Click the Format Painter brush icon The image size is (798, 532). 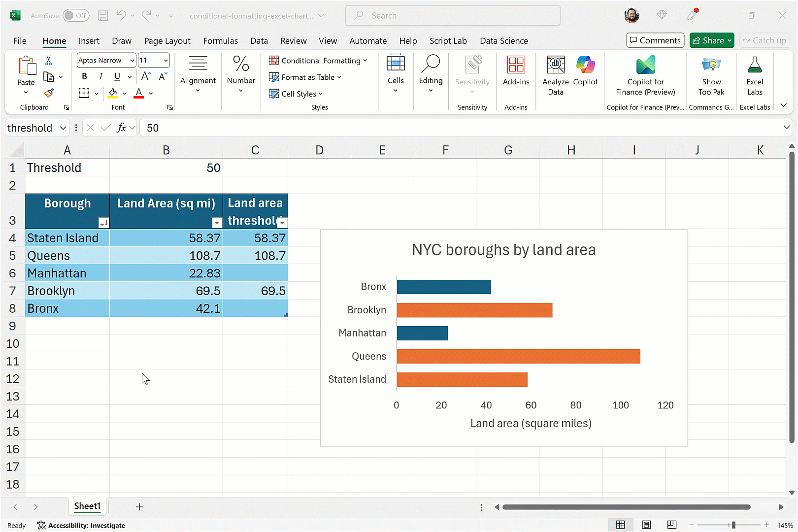point(49,93)
